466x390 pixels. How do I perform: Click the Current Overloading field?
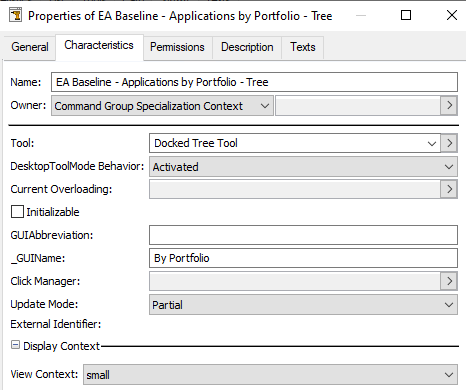point(295,189)
